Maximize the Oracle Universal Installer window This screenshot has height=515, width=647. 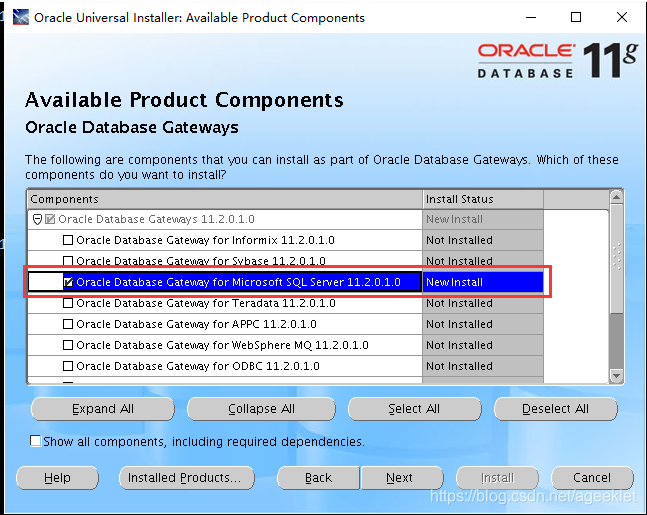(x=576, y=17)
